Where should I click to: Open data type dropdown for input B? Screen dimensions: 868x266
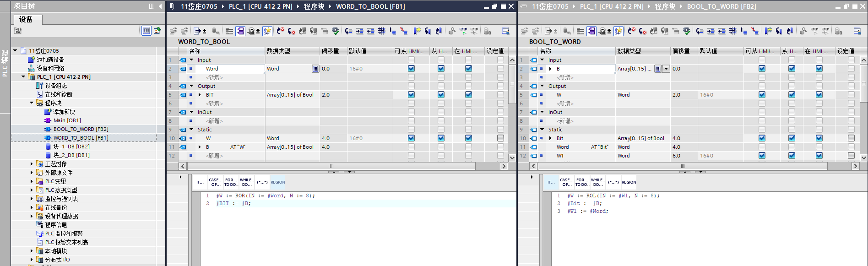click(x=666, y=69)
